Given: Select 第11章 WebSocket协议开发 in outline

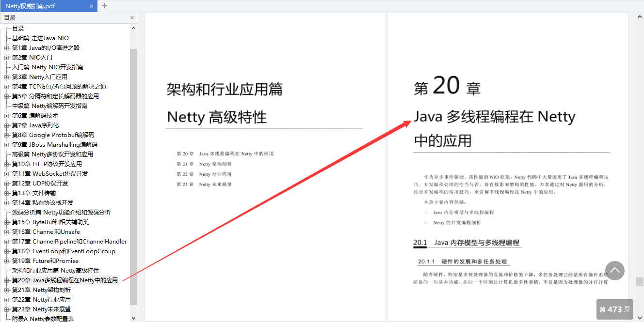Looking at the screenshot, I should [50, 174].
